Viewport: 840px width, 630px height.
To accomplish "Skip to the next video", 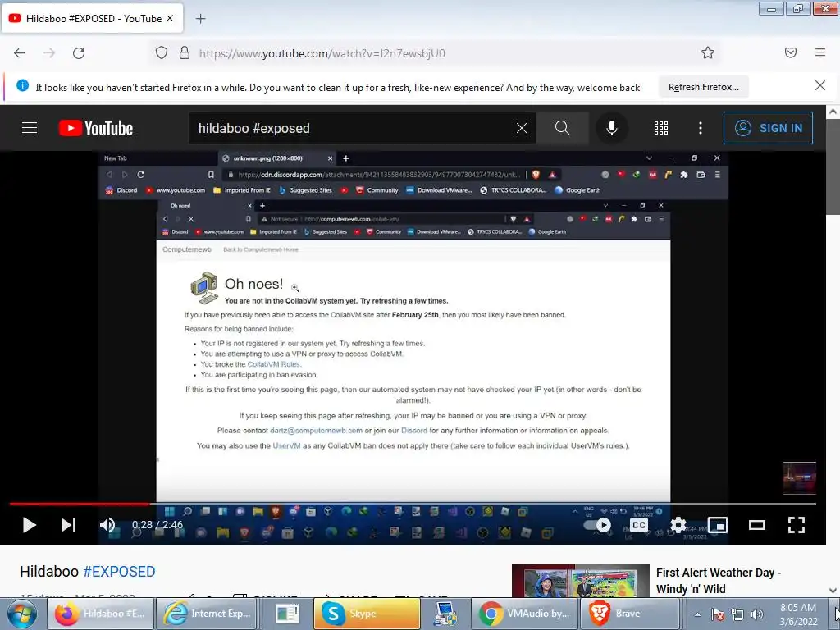I will tap(69, 525).
